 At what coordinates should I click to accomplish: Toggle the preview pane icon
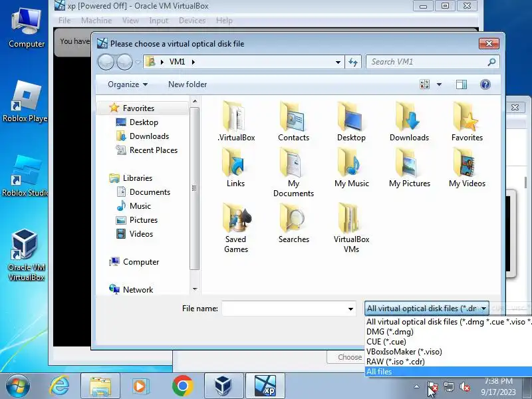[461, 84]
